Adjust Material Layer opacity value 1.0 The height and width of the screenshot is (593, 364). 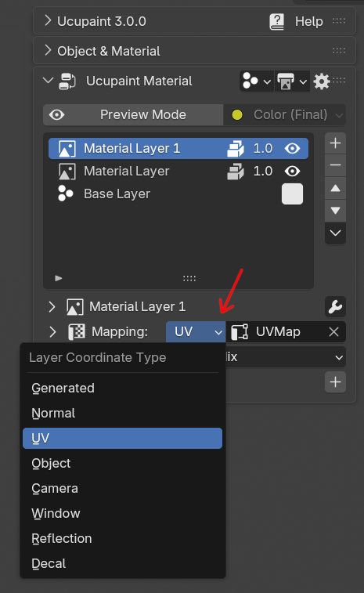(x=263, y=171)
